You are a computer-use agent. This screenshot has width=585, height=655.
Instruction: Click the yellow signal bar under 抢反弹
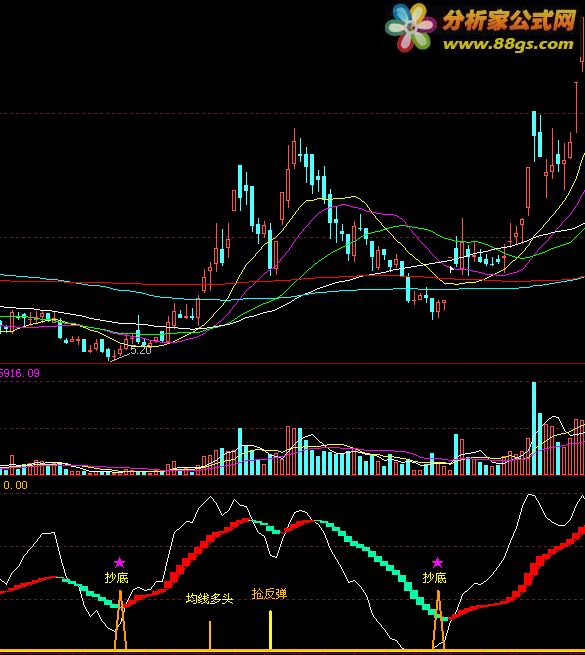tap(270, 630)
